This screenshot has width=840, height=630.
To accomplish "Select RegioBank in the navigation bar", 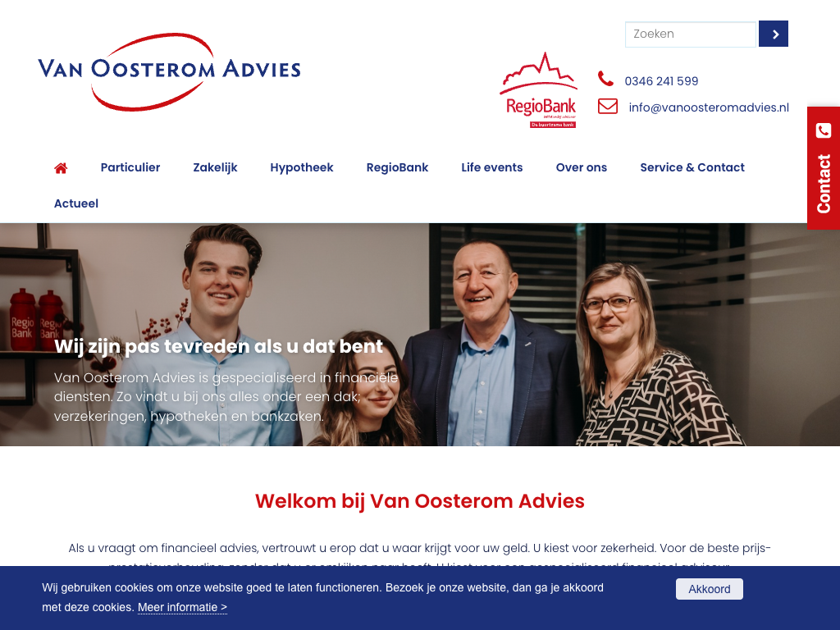I will coord(397,167).
